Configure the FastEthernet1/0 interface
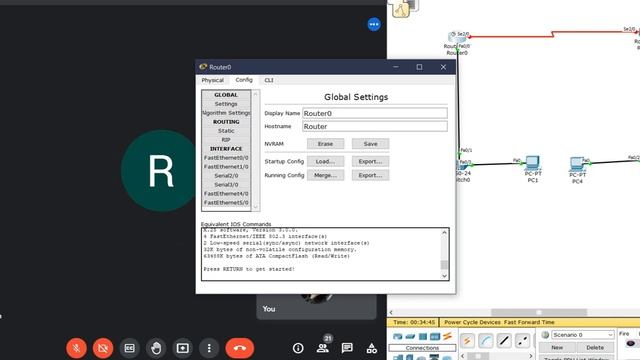 point(226,167)
